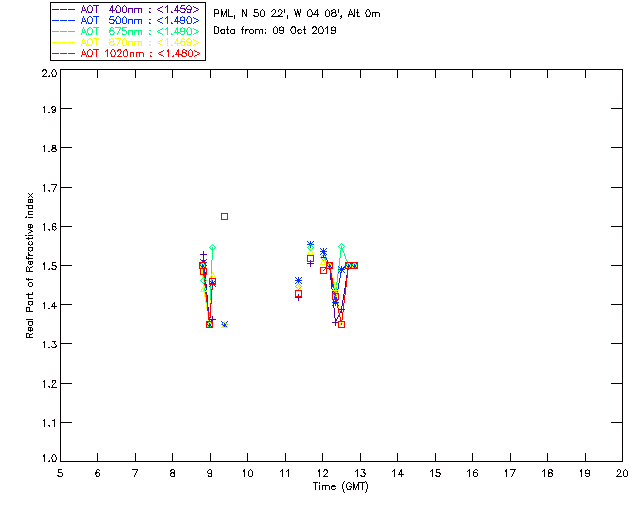
Task: Click the x-axis tick label '9'
Action: [x=210, y=473]
